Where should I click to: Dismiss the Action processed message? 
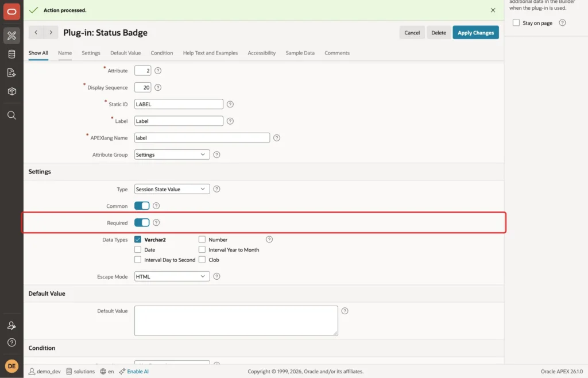(493, 10)
